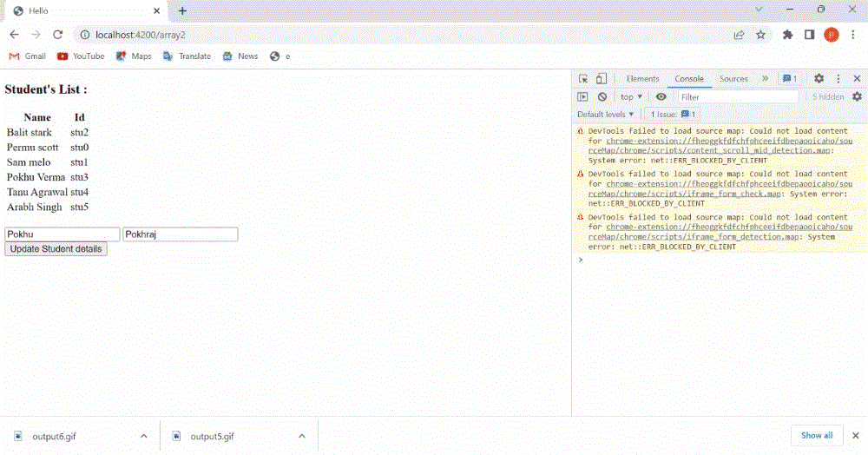Select the Balit stark table cell
Viewport: 868px width, 455px height.
coord(37,132)
